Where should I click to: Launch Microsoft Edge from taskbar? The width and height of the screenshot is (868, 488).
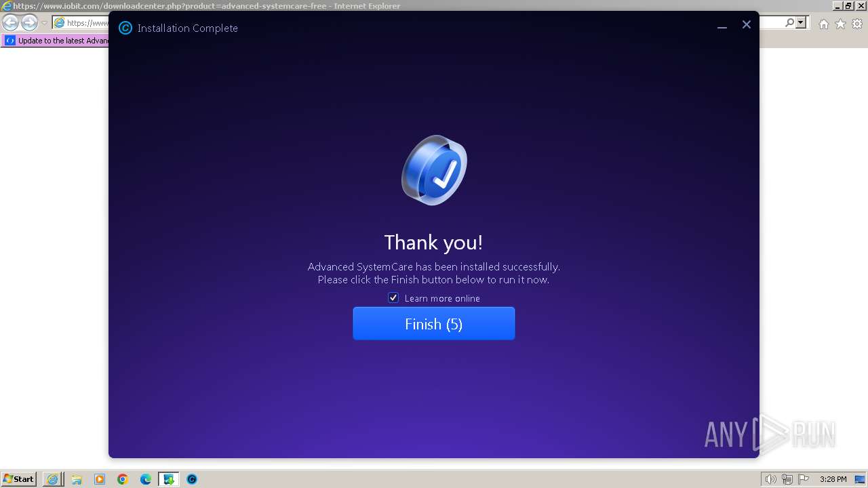click(x=146, y=479)
